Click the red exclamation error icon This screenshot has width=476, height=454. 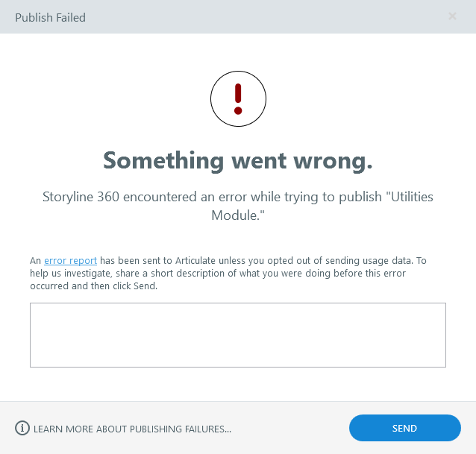click(x=238, y=100)
